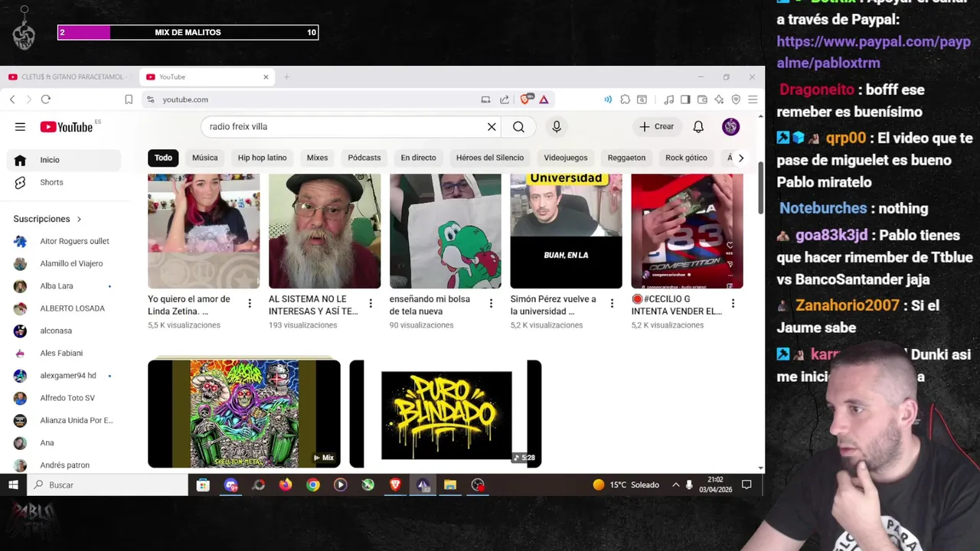Click the Windows taskbar Buscar box
980x551 pixels.
click(x=107, y=484)
